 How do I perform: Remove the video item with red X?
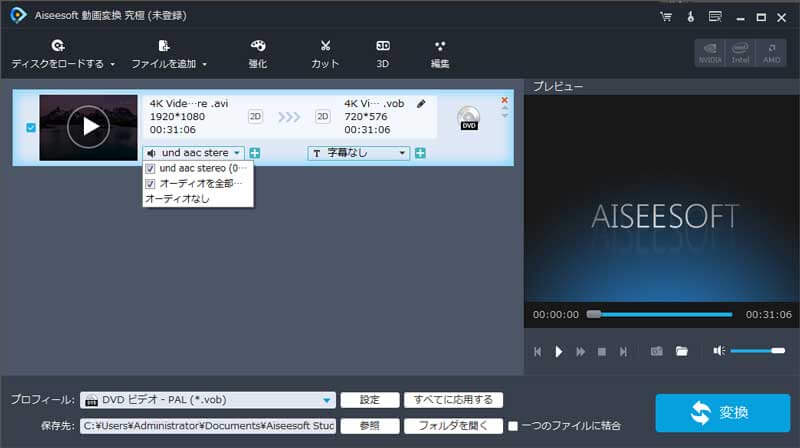[x=505, y=100]
